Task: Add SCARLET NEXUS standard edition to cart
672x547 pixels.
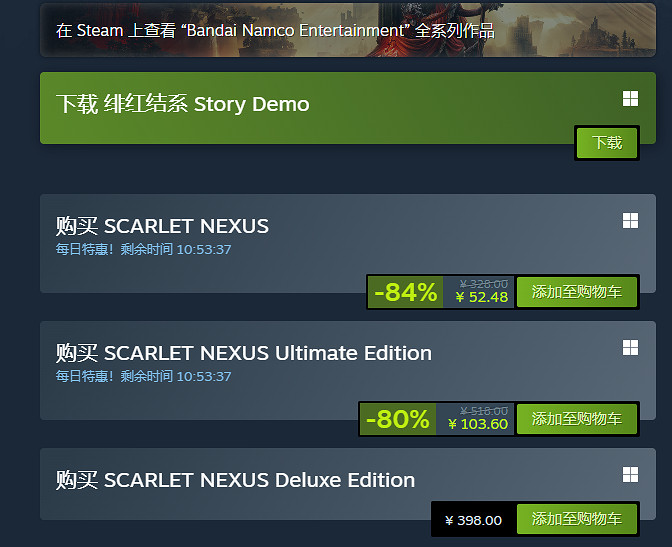Action: point(577,292)
